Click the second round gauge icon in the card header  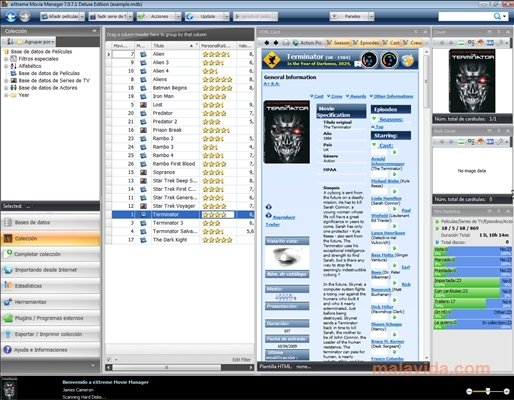point(389,60)
